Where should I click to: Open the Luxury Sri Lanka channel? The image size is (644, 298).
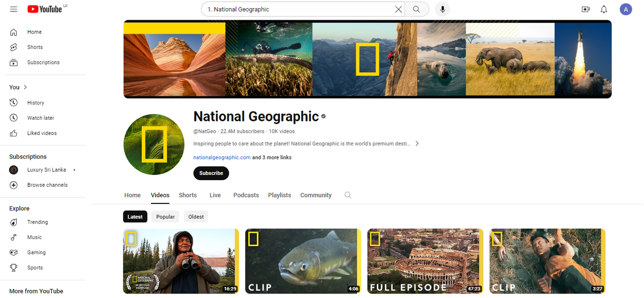click(47, 170)
